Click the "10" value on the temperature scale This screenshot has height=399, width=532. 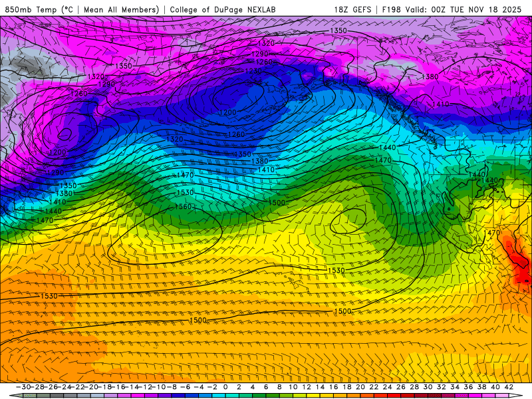tap(293, 387)
